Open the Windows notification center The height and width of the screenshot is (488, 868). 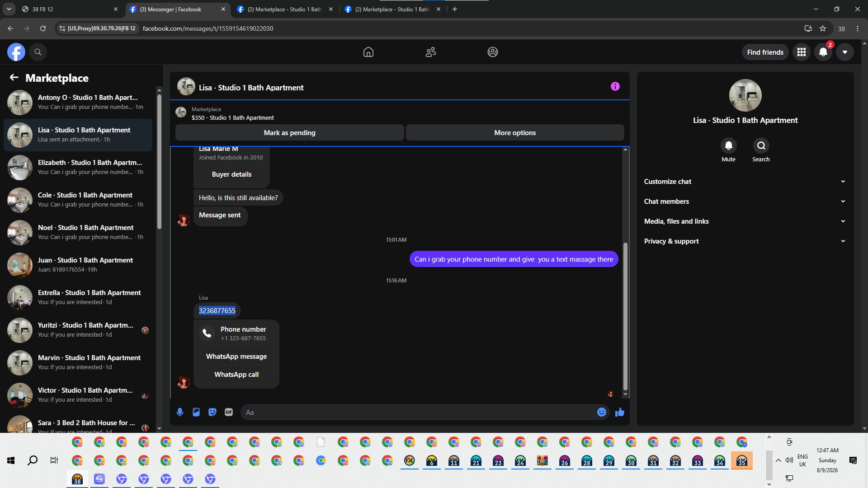[853, 460]
